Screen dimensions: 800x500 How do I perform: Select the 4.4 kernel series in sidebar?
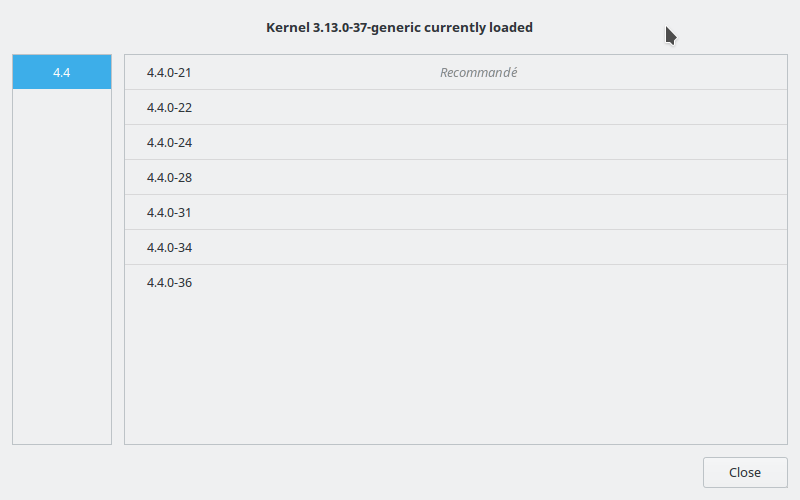click(62, 72)
